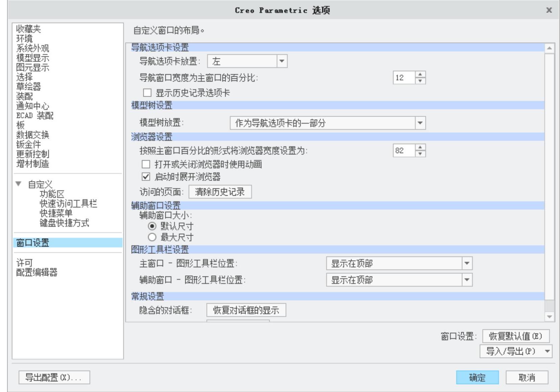Click 导出配置 button

[x=54, y=377]
